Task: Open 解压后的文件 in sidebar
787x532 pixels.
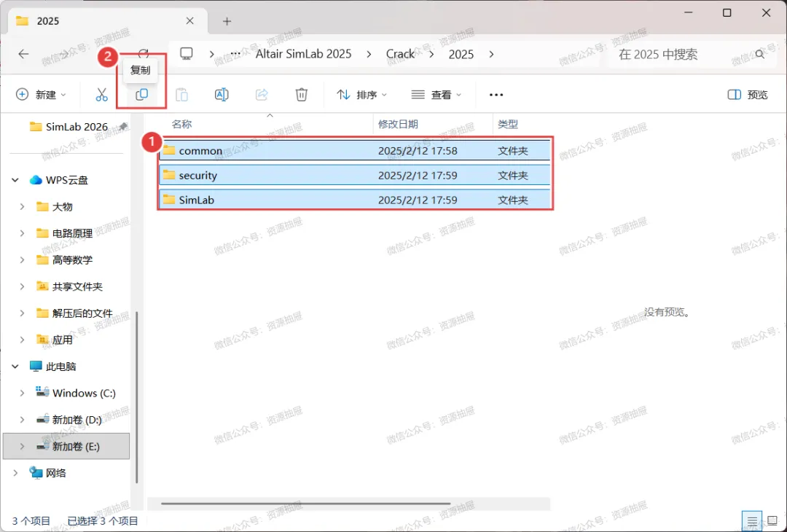Action: [82, 313]
